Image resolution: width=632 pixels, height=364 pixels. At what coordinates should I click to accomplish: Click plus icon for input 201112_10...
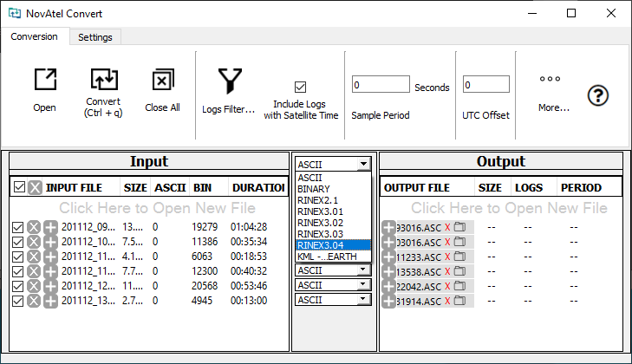click(50, 242)
